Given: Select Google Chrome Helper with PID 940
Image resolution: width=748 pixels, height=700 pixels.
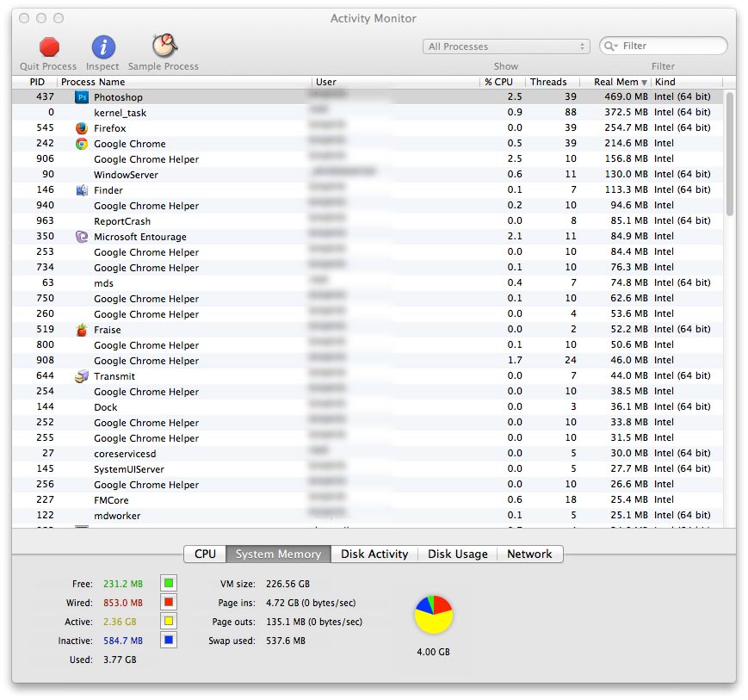Looking at the screenshot, I should [x=368, y=206].
